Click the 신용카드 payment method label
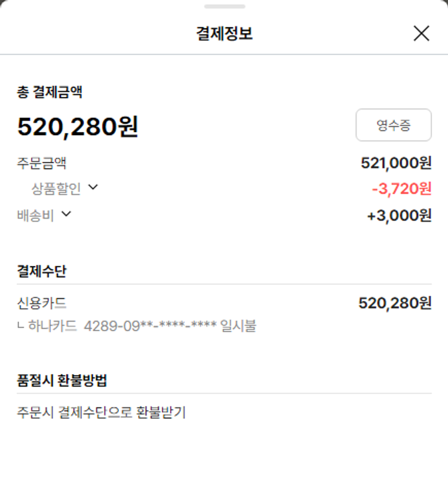The image size is (448, 484). (x=42, y=303)
